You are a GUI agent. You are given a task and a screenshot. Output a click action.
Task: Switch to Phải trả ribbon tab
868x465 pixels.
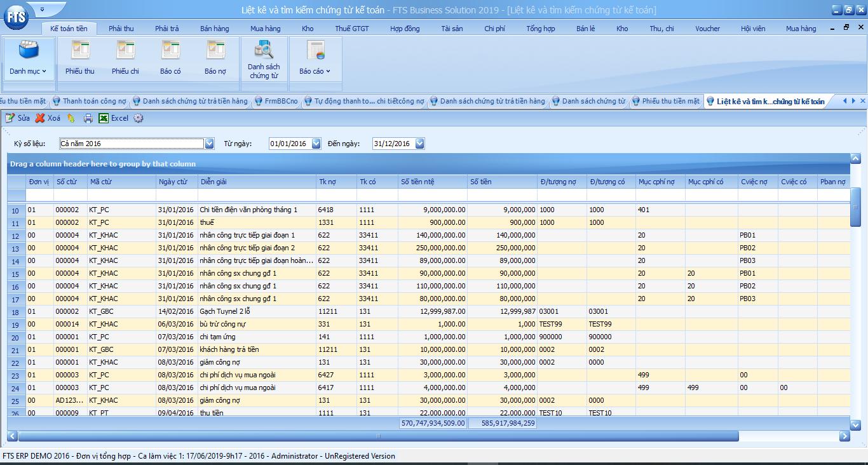pyautogui.click(x=167, y=29)
